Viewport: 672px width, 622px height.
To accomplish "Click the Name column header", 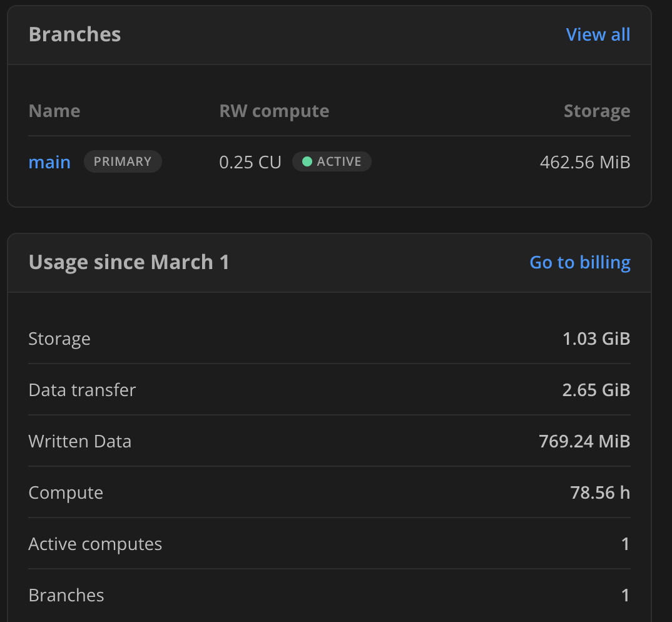I will click(x=54, y=111).
